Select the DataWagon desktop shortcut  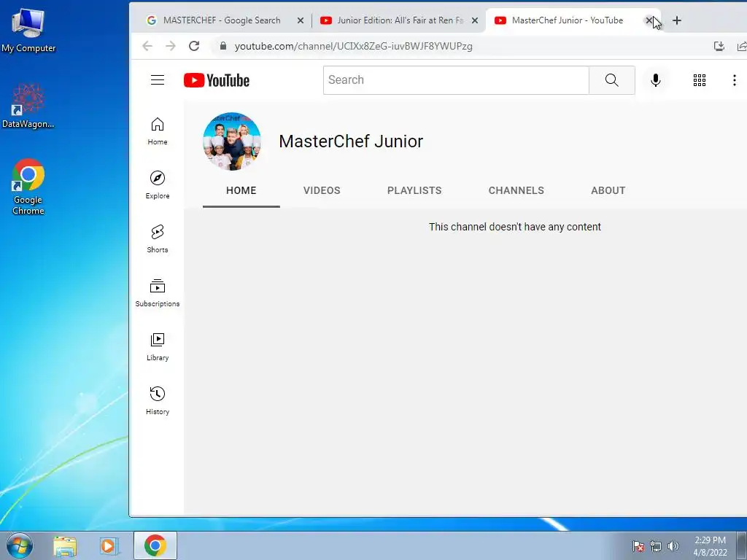[28, 106]
